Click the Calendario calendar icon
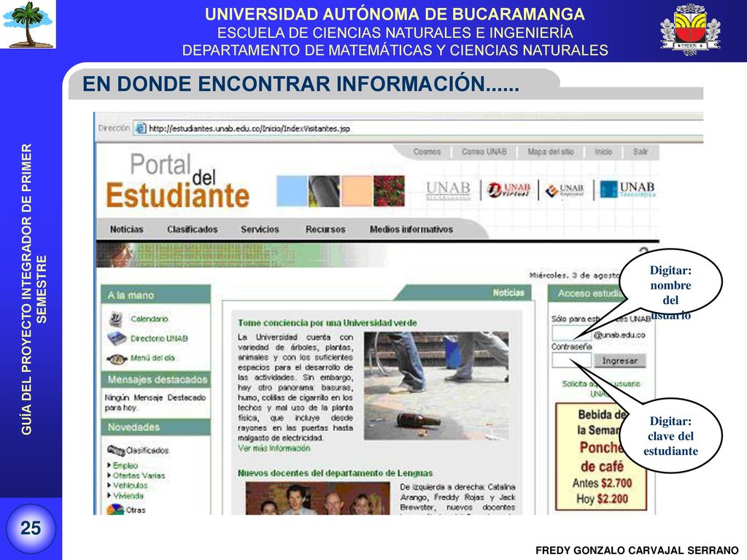 [116, 319]
